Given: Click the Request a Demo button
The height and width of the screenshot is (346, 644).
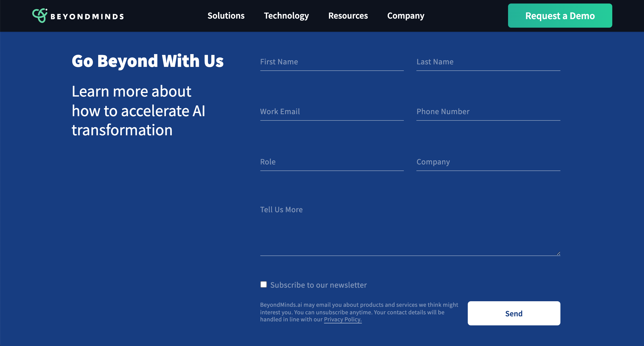Looking at the screenshot, I should (560, 16).
